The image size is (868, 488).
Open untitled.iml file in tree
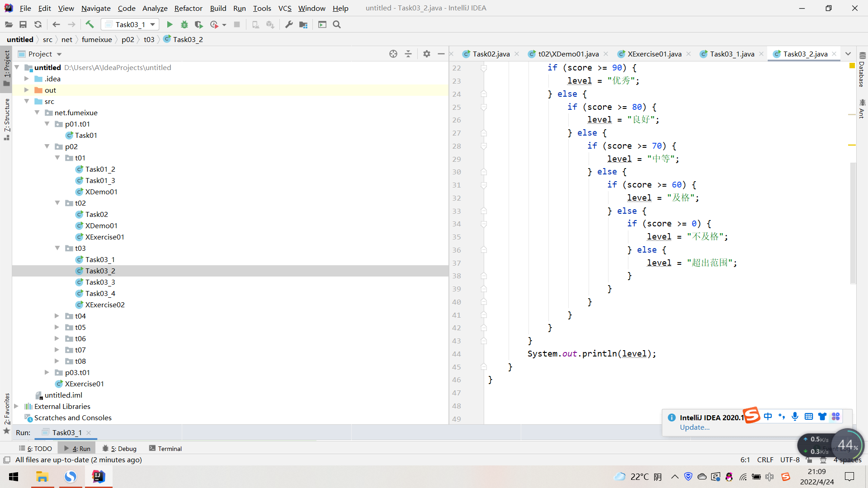pyautogui.click(x=63, y=395)
